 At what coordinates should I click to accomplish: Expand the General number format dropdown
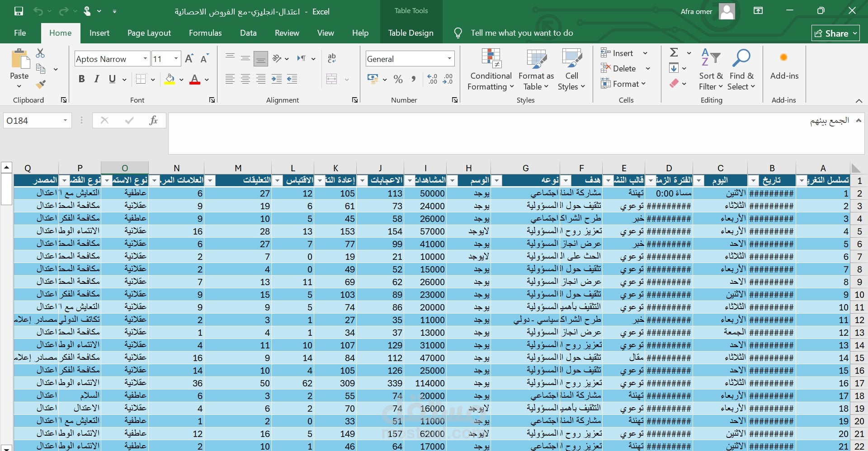pos(449,59)
